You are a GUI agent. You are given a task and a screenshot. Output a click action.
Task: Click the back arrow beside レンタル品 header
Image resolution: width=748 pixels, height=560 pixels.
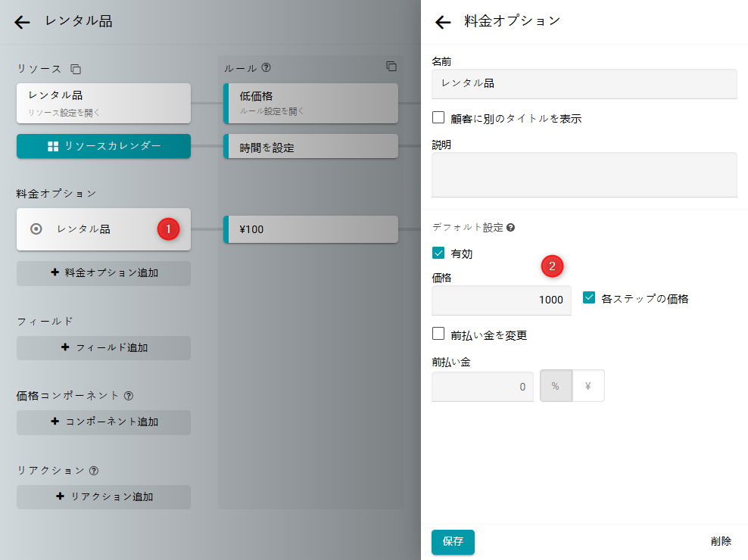point(22,22)
